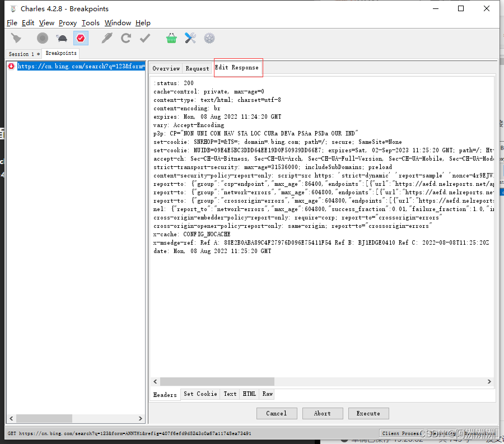Switch to the Request tab

pos(197,68)
